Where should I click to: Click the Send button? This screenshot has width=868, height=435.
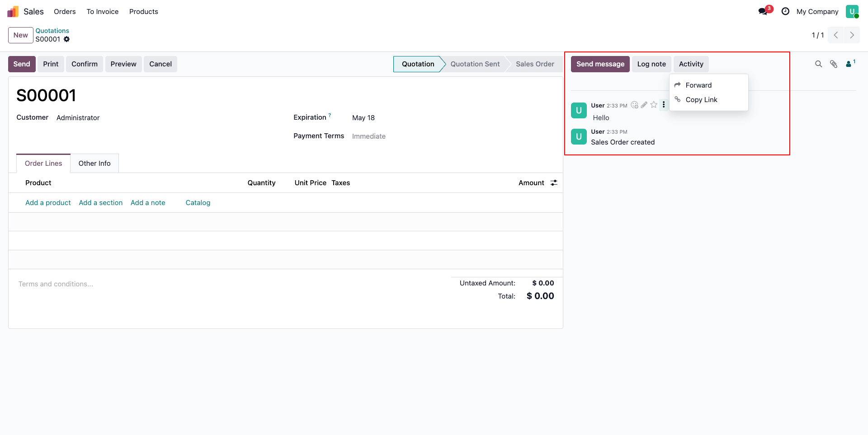tap(22, 64)
